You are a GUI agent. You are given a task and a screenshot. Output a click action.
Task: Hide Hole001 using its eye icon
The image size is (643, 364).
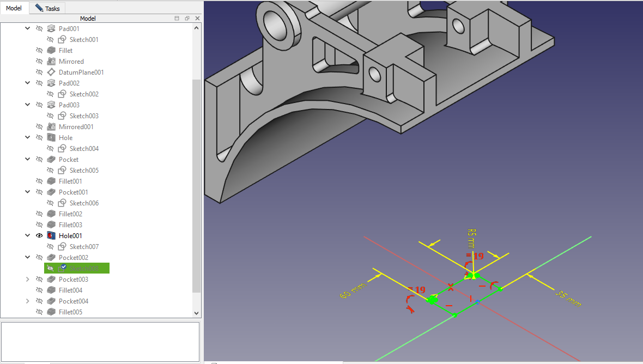(39, 236)
